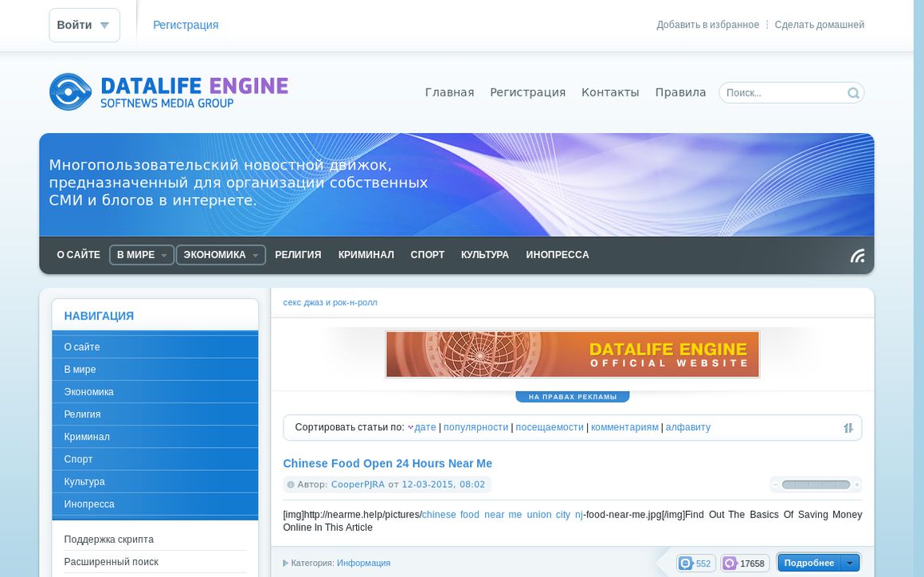
Task: Open the RSS feed icon
Action: coord(857,255)
